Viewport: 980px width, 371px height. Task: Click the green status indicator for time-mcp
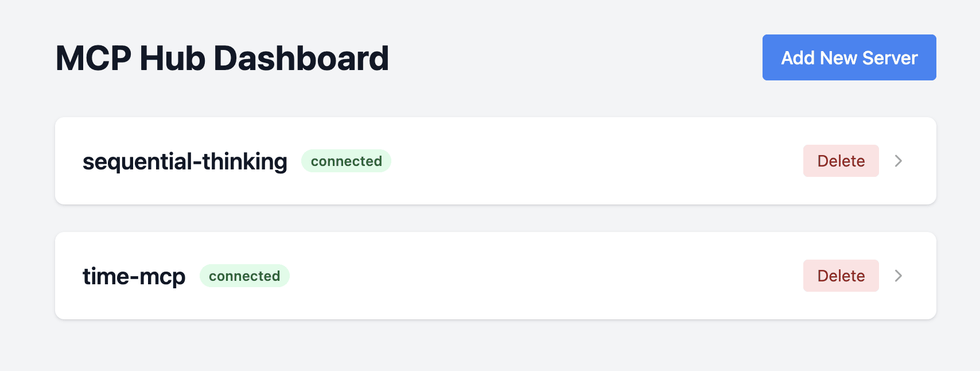coord(244,276)
